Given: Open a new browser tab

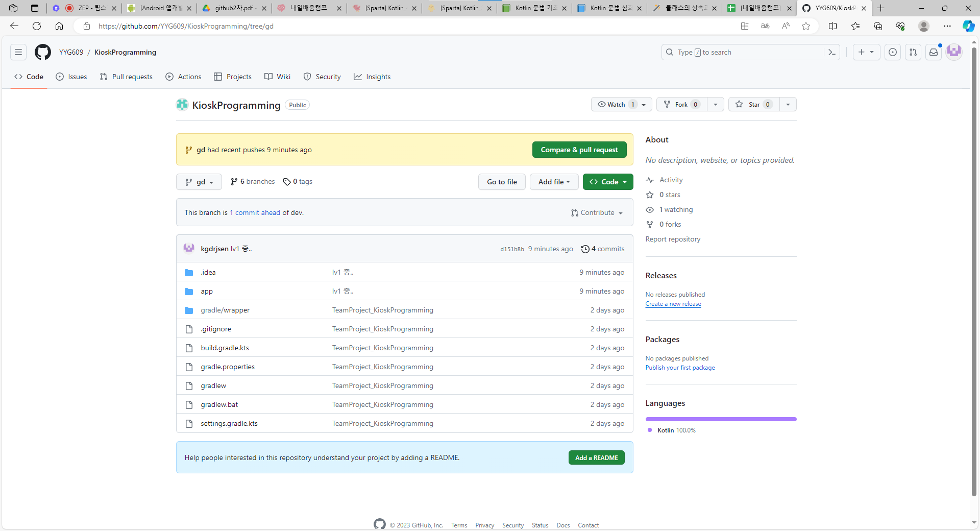Looking at the screenshot, I should click(881, 8).
